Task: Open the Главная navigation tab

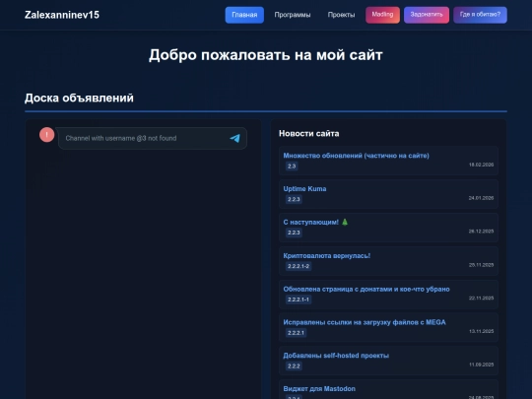Action: tap(244, 15)
